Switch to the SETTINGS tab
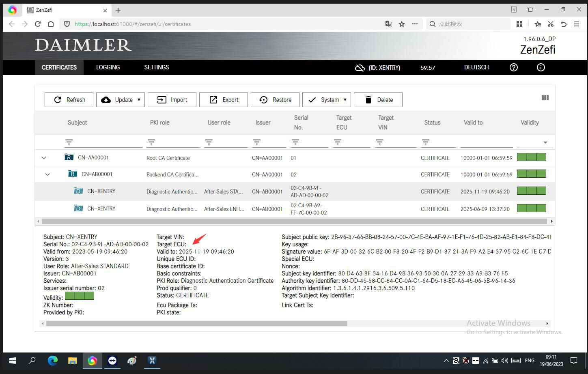The width and height of the screenshot is (588, 374). click(x=157, y=67)
